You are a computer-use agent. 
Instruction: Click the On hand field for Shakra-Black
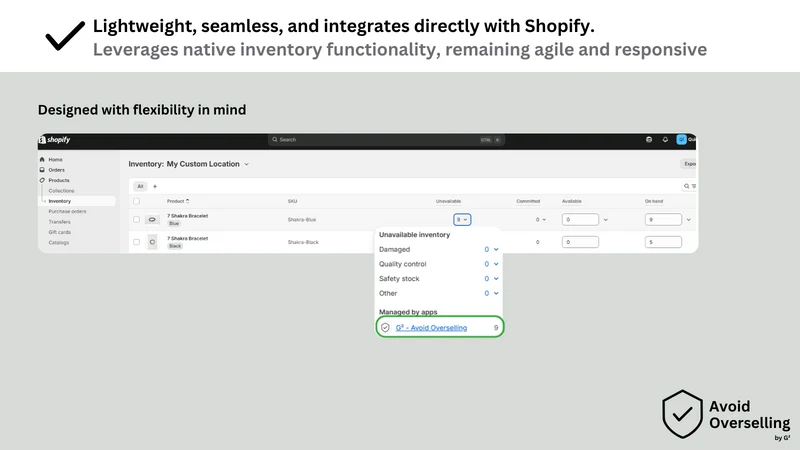[x=663, y=242]
